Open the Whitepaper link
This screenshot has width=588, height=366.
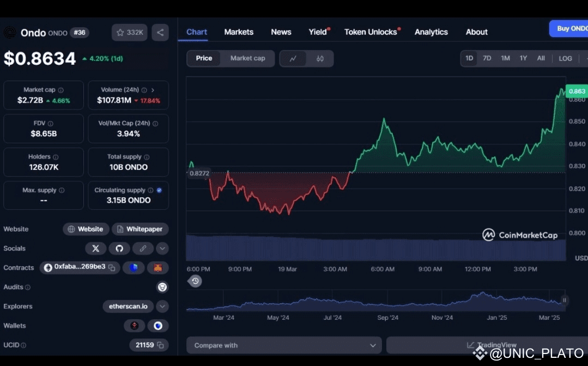pos(140,229)
